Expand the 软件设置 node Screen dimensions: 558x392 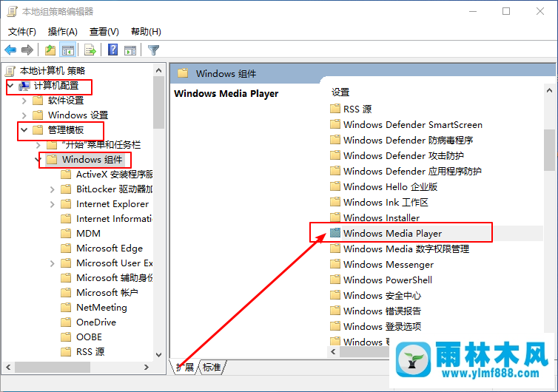(24, 101)
